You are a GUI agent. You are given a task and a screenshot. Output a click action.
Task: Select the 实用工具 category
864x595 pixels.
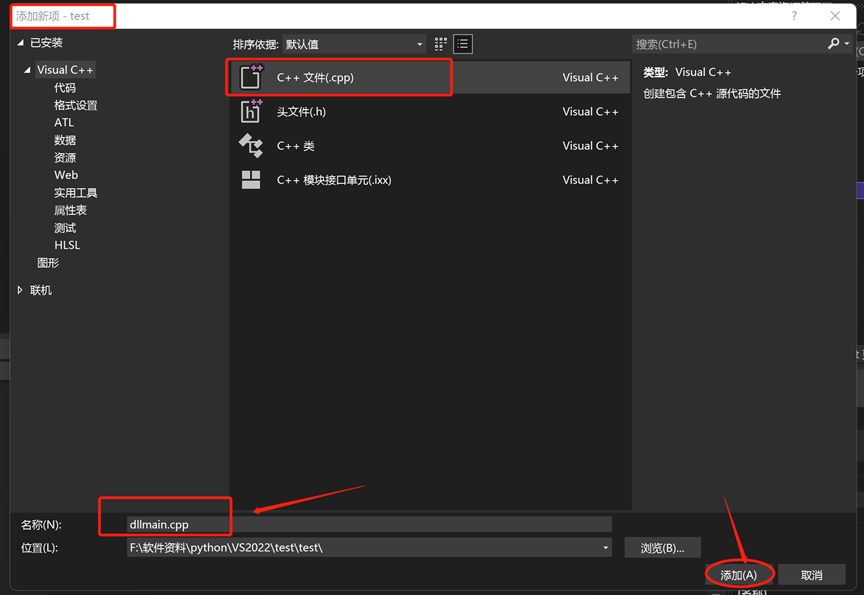coord(75,193)
